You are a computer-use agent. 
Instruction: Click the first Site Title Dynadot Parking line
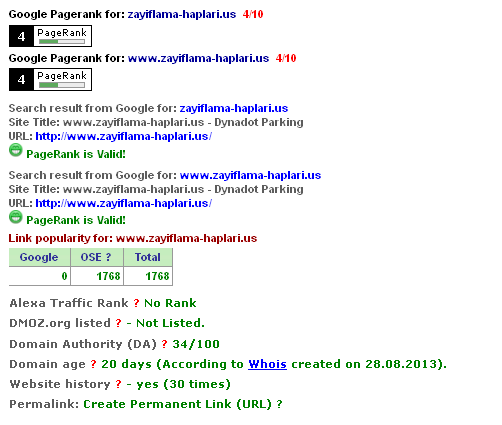156,122
